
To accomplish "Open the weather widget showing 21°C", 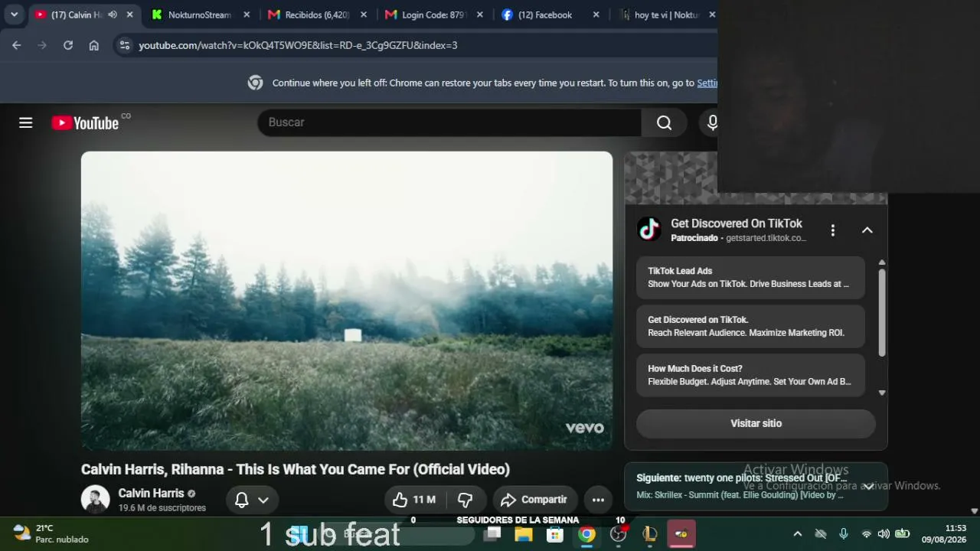I will pos(51,533).
